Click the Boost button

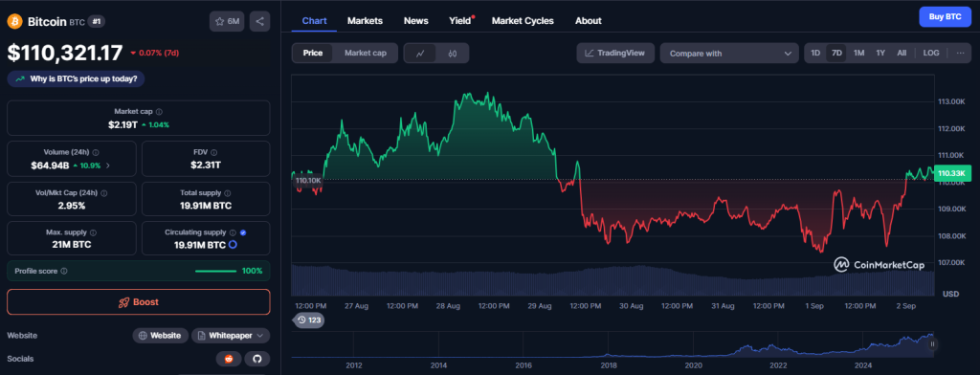139,302
